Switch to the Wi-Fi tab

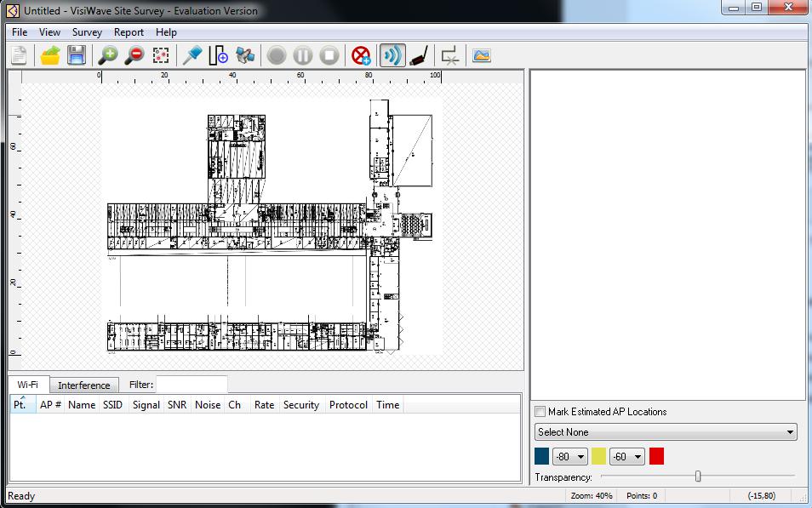[x=28, y=385]
